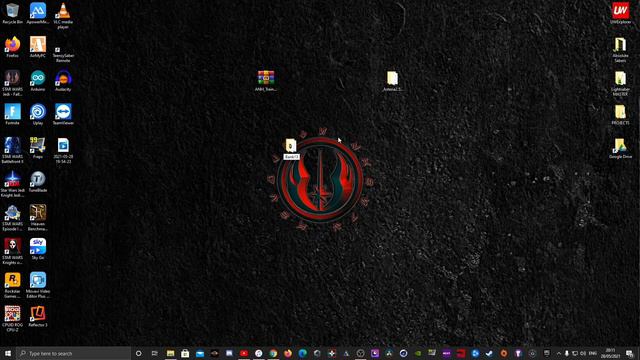Open Firefox from the taskbar
Screen dimensions: 640x360
(288, 353)
